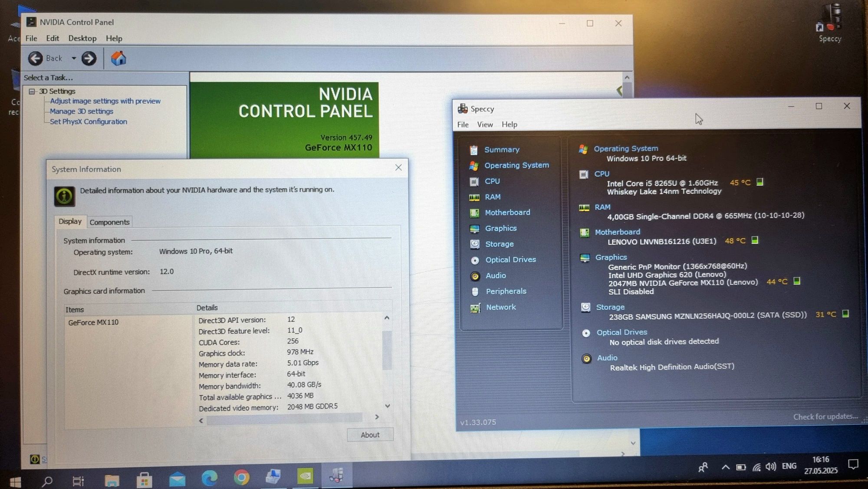Screen dimensions: 868x489
Task: Open the Back history dropdown arrow
Action: tap(74, 58)
